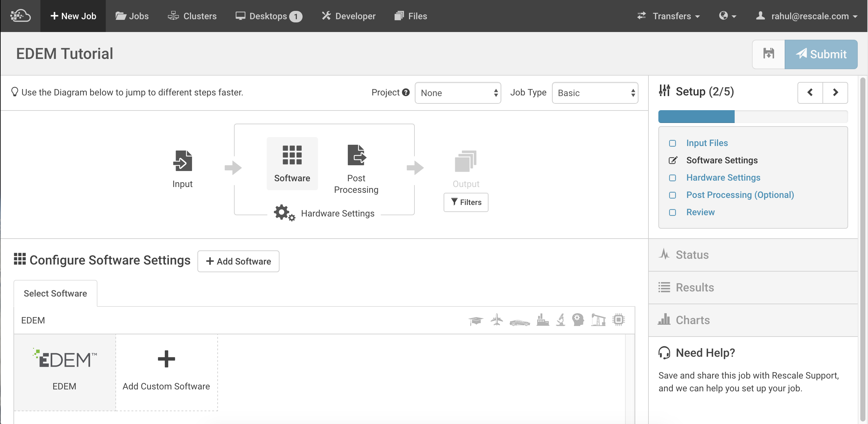Click the save job floppy icon
The width and height of the screenshot is (868, 424).
tap(768, 54)
